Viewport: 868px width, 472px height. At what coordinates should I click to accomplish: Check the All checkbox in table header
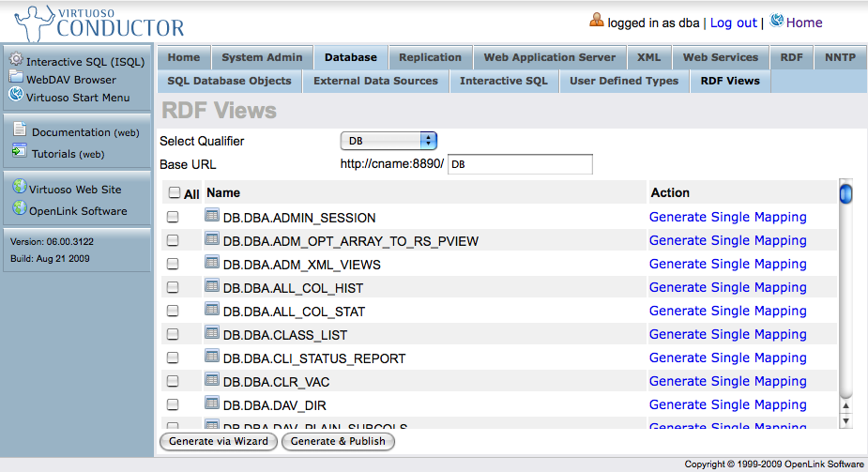click(x=175, y=193)
